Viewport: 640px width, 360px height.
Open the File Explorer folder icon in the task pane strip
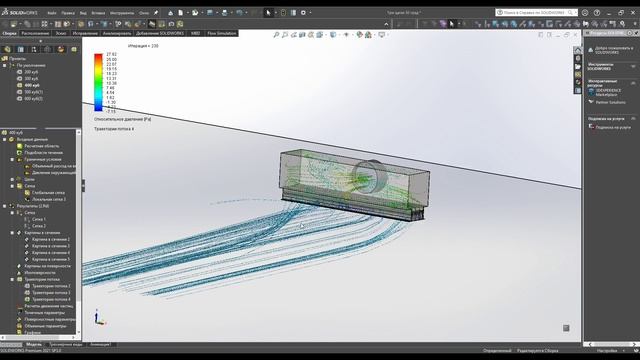578,67
